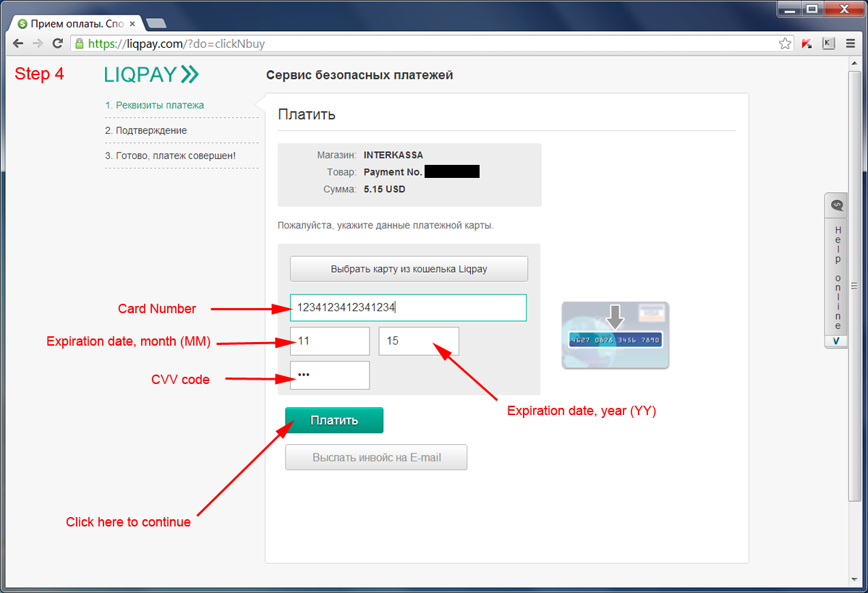
Task: Click the card number field
Action: coord(408,307)
